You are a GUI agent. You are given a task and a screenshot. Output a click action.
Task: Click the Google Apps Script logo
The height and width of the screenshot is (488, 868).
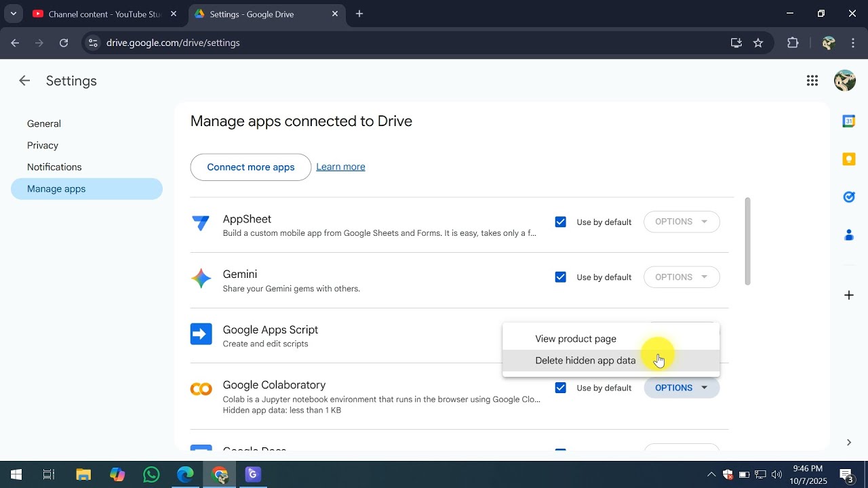[201, 333]
